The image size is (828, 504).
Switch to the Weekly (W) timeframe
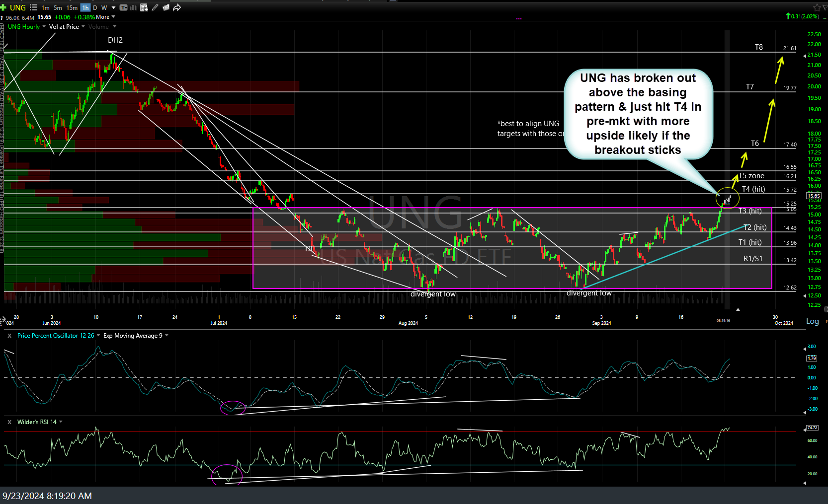click(104, 7)
